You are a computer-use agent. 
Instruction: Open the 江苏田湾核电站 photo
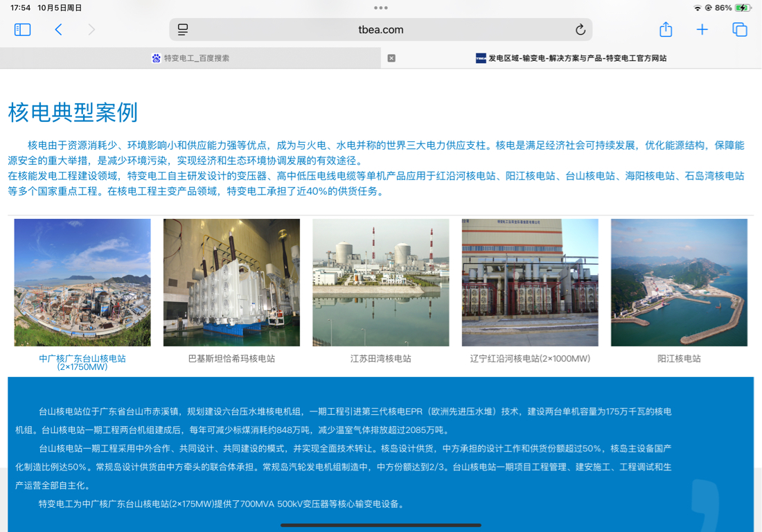(x=380, y=282)
